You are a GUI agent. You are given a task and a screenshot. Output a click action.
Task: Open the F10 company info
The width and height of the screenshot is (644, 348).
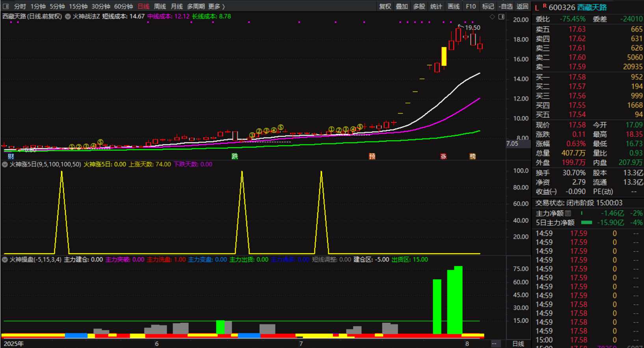tap(471, 6)
